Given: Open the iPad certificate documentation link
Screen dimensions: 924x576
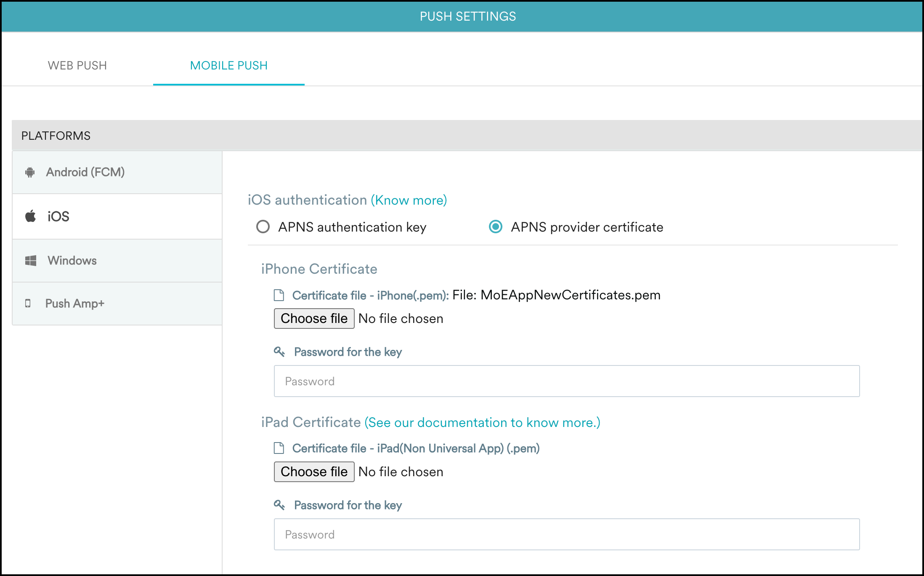Looking at the screenshot, I should click(482, 422).
